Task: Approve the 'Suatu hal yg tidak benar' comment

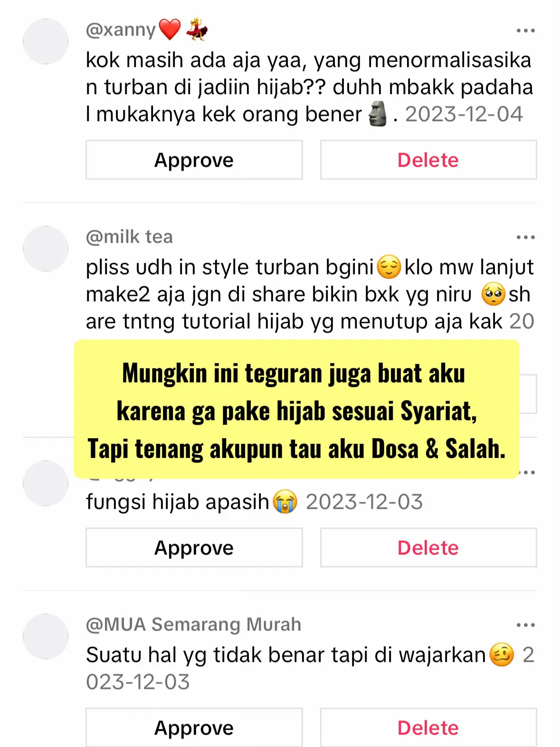Action: point(194,728)
